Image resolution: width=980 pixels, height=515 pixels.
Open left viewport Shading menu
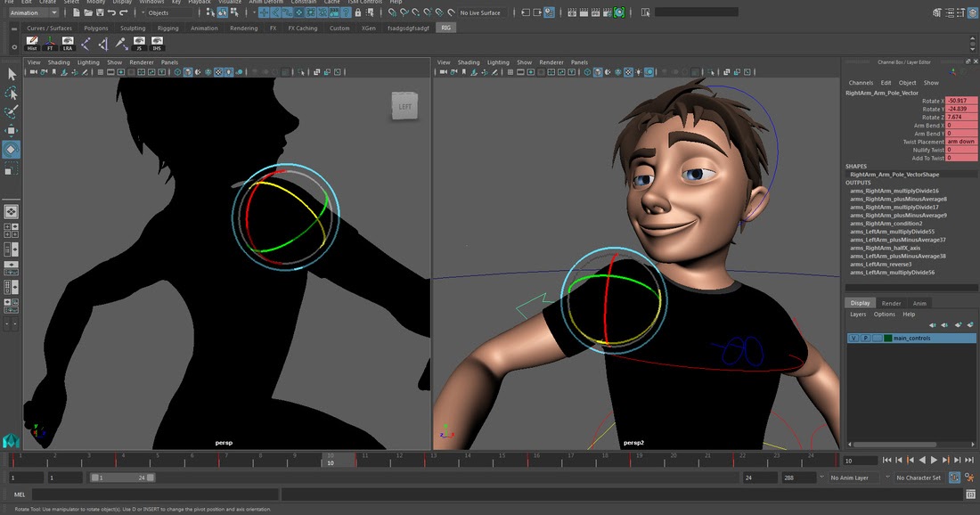click(x=59, y=62)
